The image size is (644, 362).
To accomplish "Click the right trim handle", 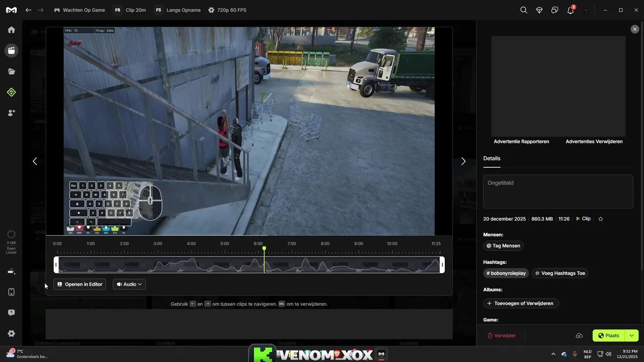I will click(x=442, y=265).
